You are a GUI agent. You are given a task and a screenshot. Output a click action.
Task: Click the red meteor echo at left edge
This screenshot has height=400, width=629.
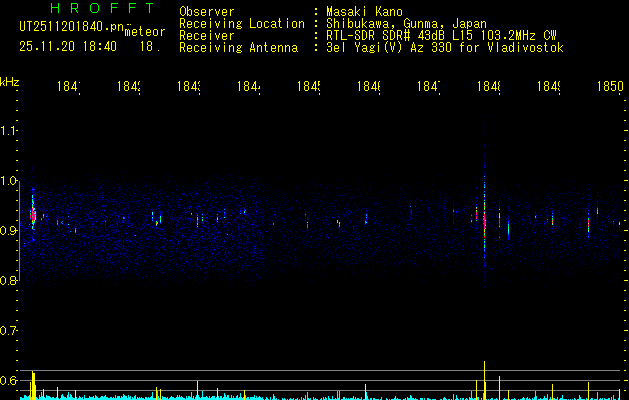coord(33,214)
